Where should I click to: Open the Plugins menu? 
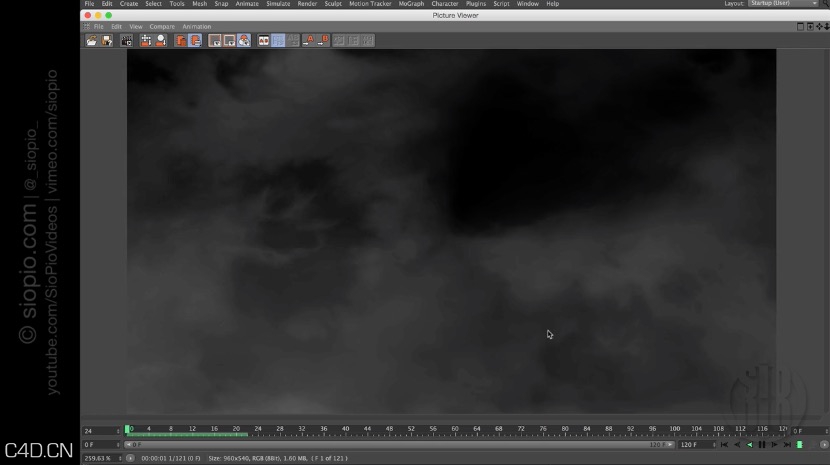pos(476,4)
